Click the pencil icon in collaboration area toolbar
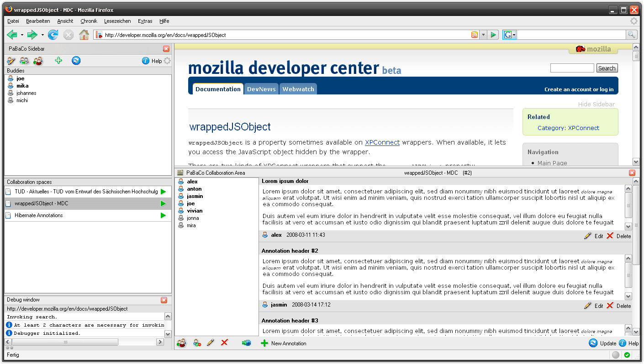This screenshot has height=364, width=644. point(210,343)
